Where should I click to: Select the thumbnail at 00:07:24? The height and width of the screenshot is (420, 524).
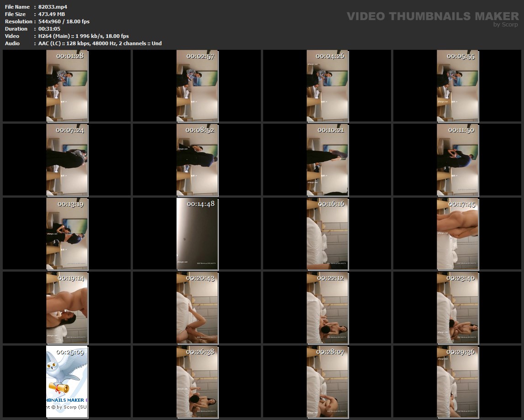click(x=67, y=160)
